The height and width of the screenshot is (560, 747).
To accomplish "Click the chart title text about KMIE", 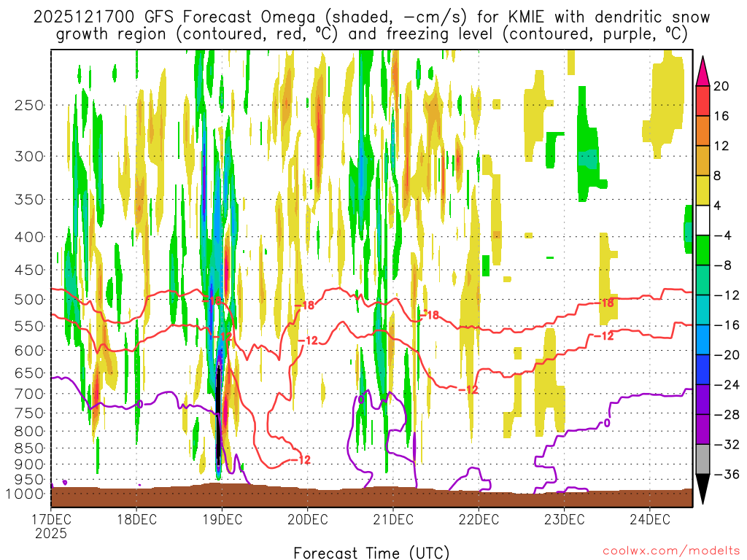I will (371, 26).
